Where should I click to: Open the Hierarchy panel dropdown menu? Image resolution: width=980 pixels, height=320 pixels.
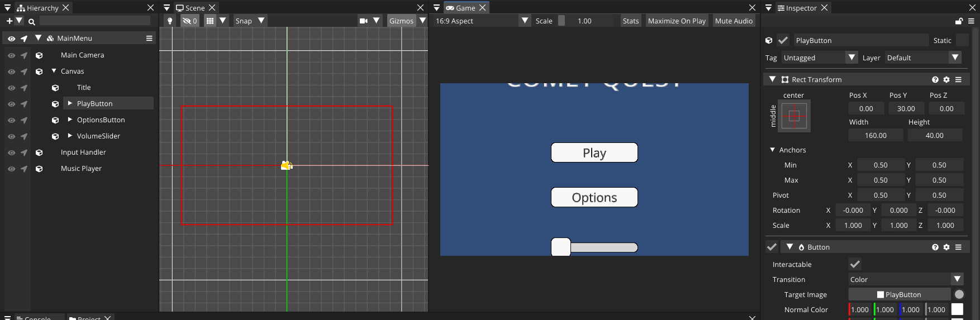coord(8,8)
